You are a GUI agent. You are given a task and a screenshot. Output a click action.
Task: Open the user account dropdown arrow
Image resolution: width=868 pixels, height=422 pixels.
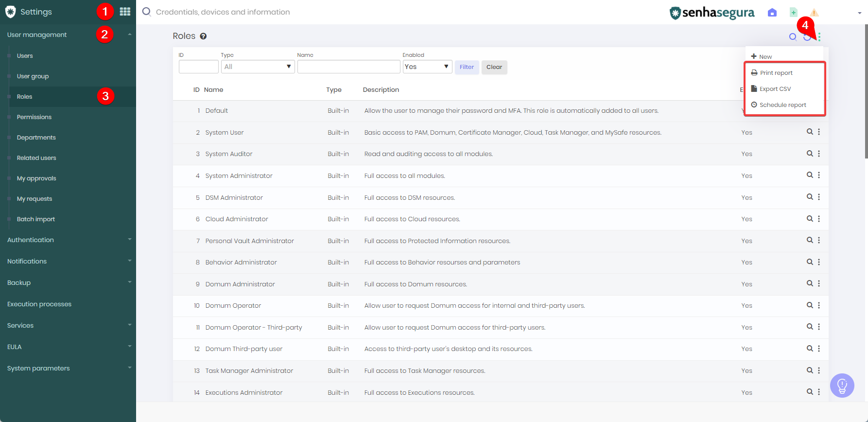[x=859, y=13]
